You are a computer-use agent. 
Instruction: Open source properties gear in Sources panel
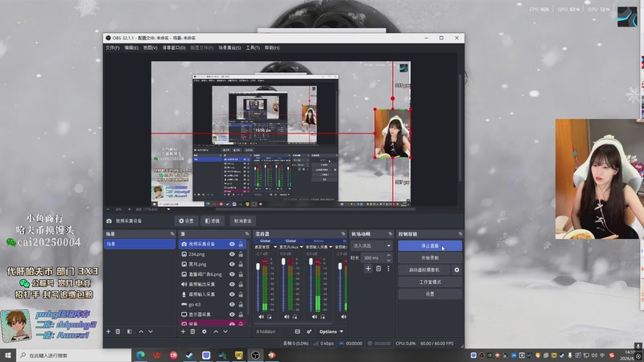click(x=204, y=331)
